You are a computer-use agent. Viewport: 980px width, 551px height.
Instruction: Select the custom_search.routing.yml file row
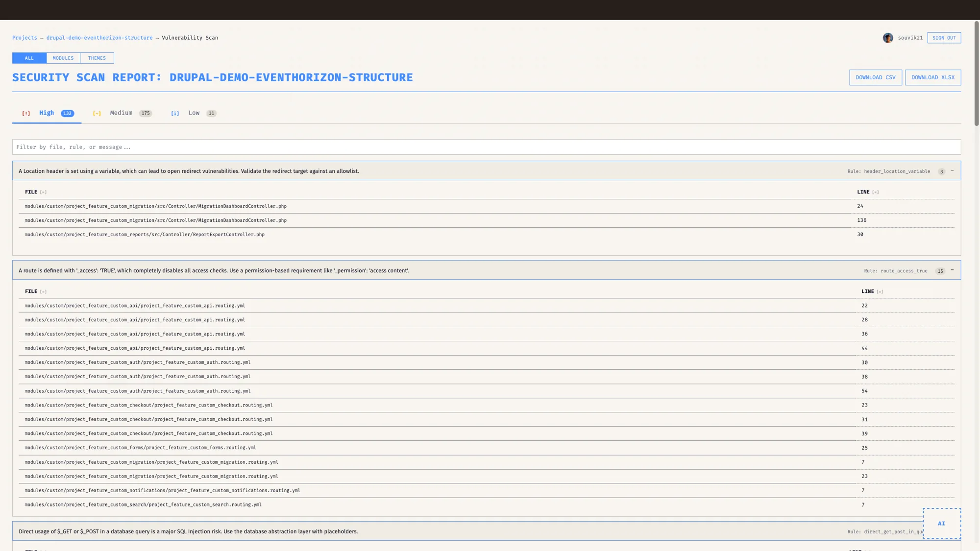(x=487, y=504)
